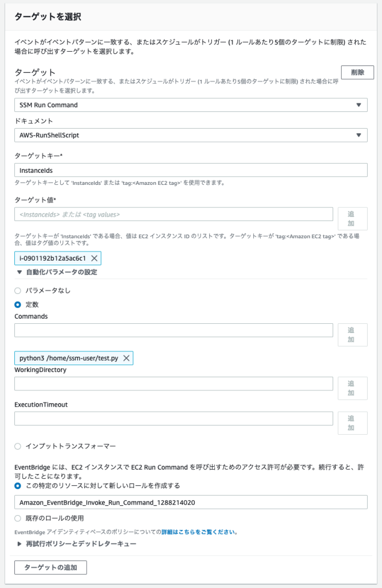
Task: Click 追加 button beside Commands field
Action: (x=352, y=335)
